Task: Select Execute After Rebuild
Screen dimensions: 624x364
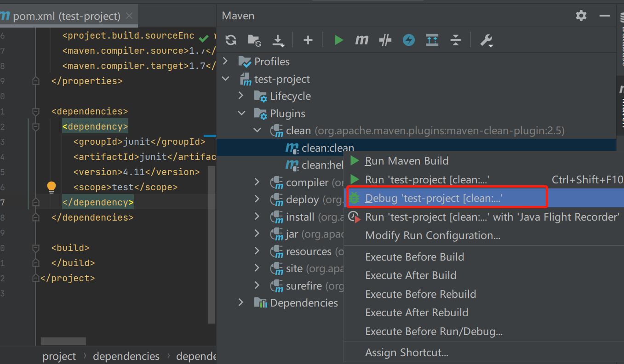Action: pos(484,313)
